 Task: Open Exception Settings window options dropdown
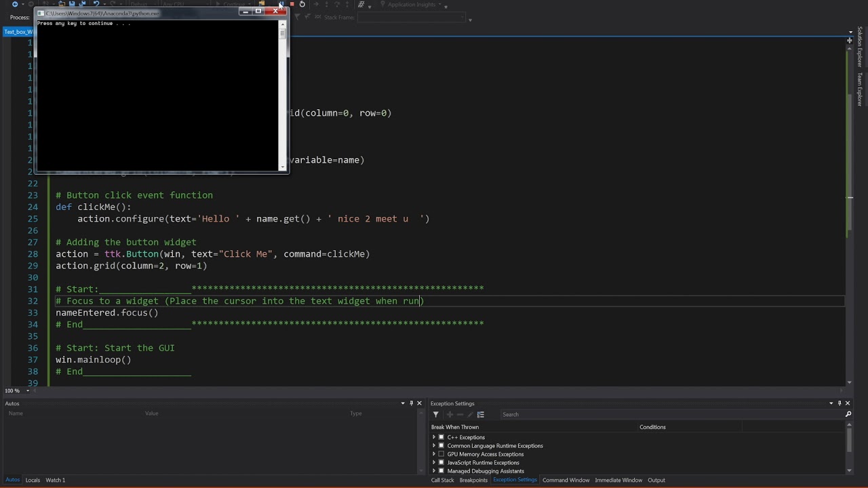(x=831, y=403)
